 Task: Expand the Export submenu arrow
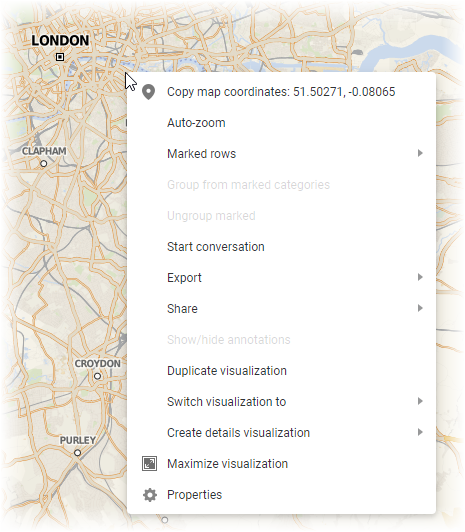420,277
